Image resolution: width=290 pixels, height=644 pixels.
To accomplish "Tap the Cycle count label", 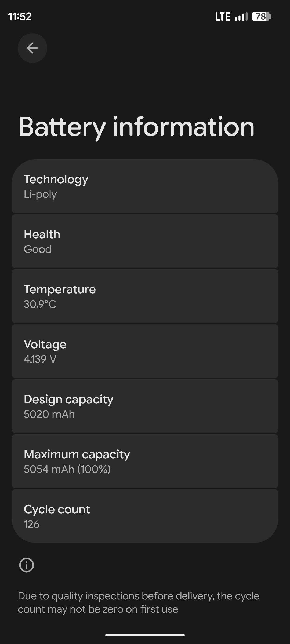I will (x=57, y=509).
